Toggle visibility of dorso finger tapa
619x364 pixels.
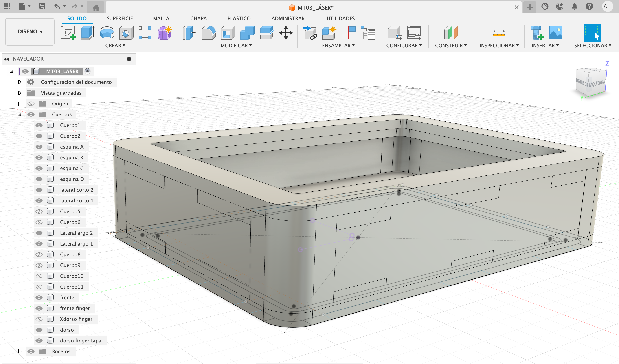point(39,341)
